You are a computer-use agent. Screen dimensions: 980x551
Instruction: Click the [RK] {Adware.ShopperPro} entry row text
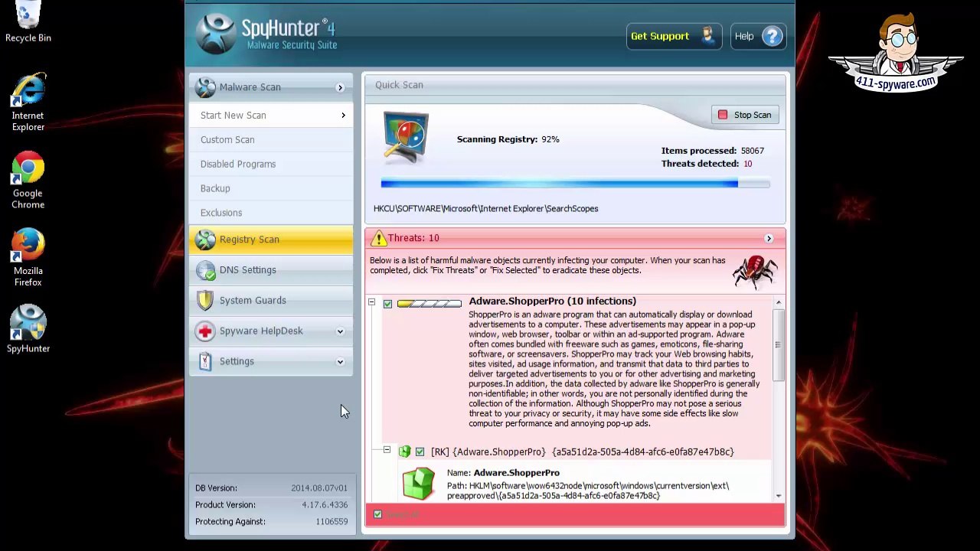(x=582, y=452)
